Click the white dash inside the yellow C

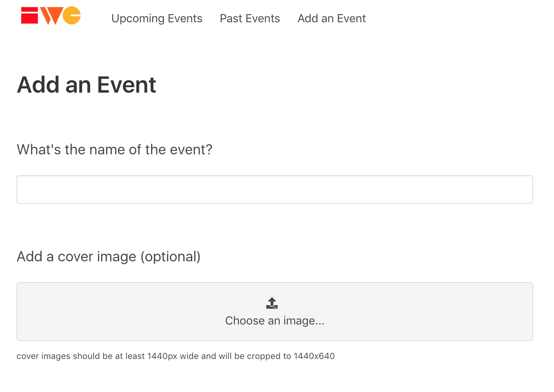point(75,15)
